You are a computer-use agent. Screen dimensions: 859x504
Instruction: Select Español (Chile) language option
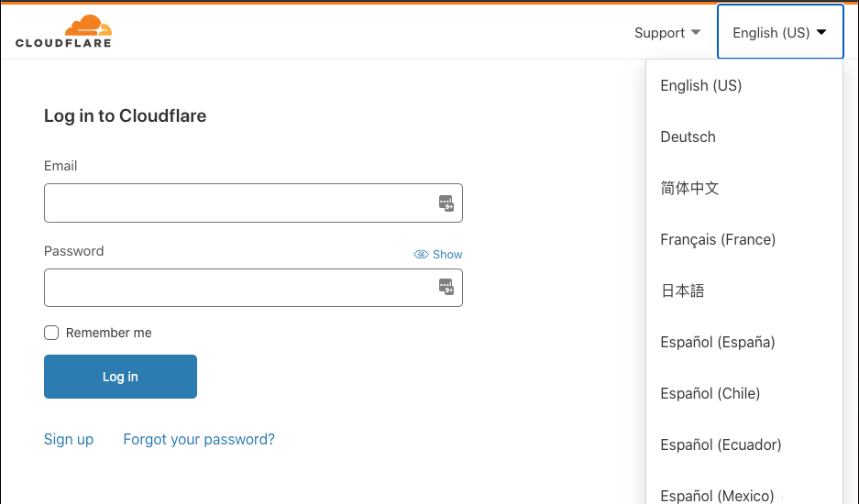pos(710,394)
